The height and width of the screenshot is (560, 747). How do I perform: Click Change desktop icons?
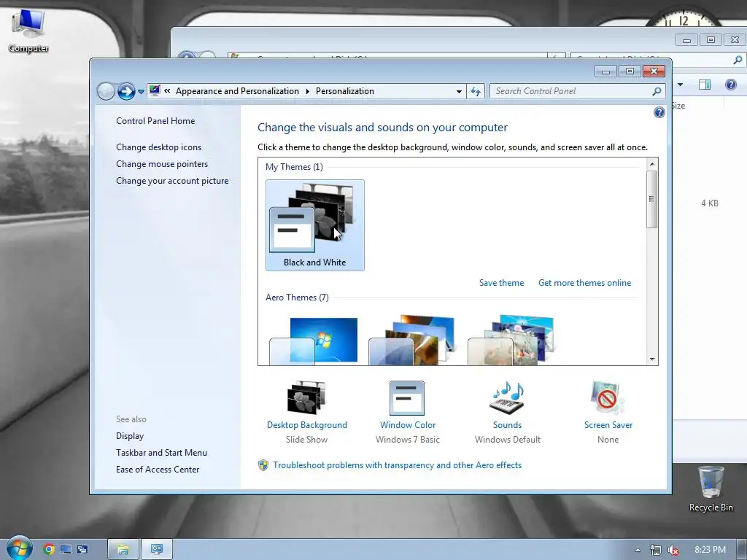[x=158, y=147]
